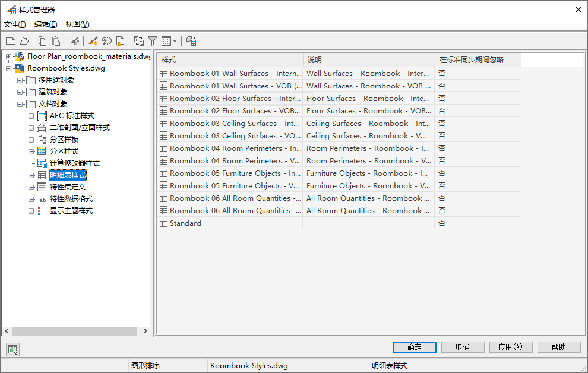The width and height of the screenshot is (588, 373).
Task: Click the 帮助 button
Action: 559,347
